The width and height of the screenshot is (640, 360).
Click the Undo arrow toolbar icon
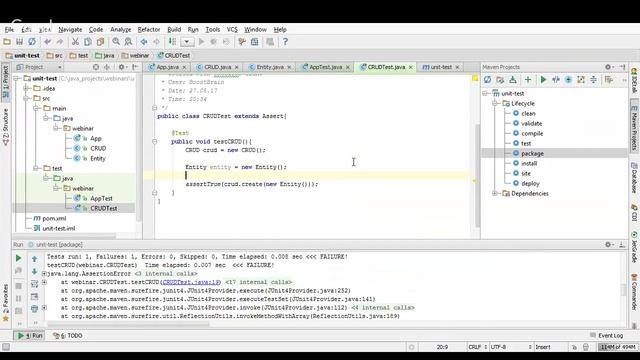[x=47, y=42]
